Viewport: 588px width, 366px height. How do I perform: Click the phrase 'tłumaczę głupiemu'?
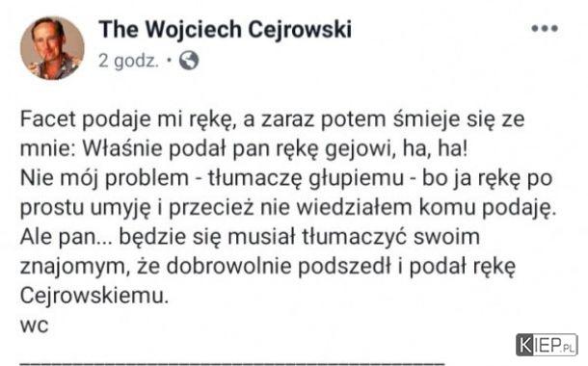tap(306, 179)
